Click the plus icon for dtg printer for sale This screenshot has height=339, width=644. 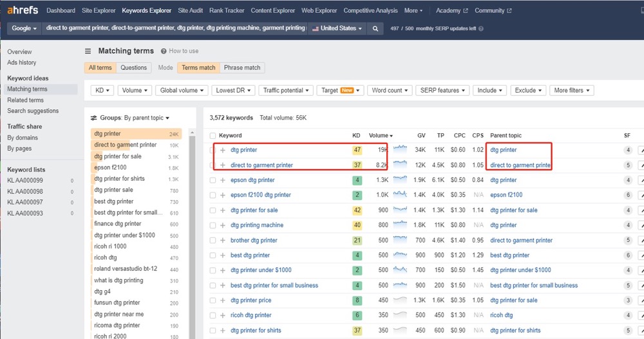(x=223, y=210)
